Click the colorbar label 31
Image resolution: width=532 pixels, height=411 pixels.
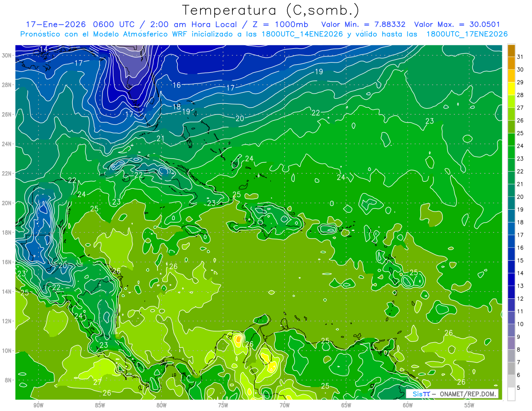click(x=520, y=56)
